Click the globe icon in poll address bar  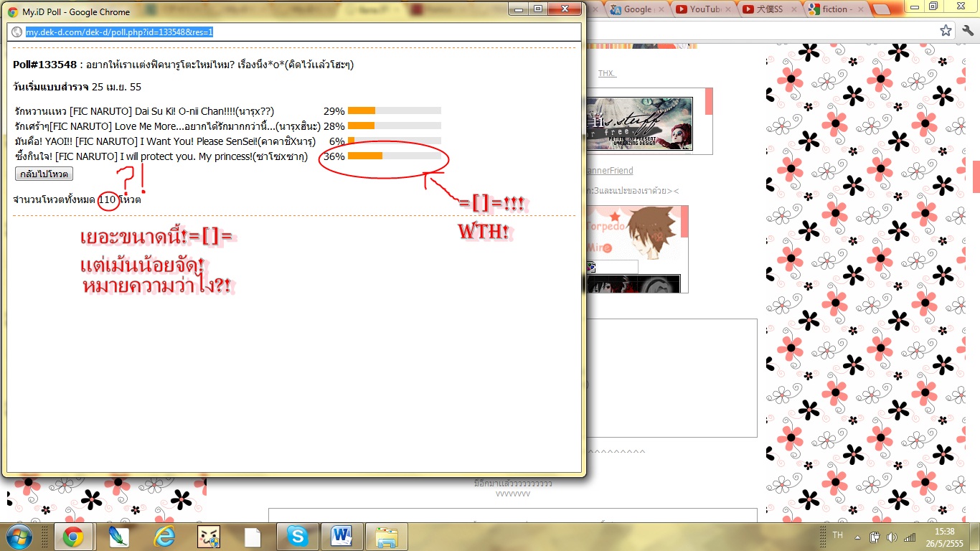coord(17,32)
